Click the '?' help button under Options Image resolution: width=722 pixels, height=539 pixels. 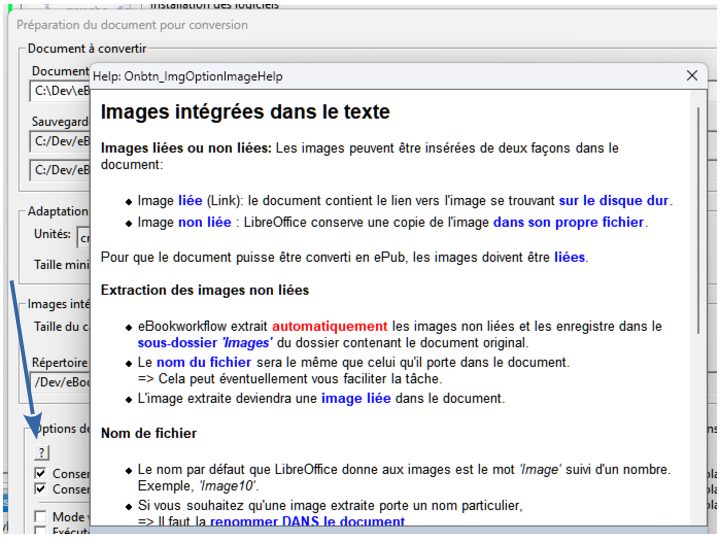(x=41, y=453)
